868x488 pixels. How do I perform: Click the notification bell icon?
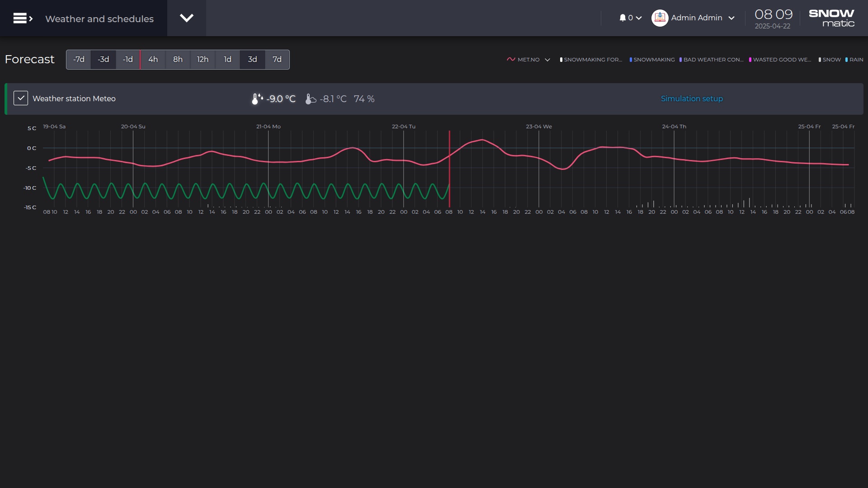(x=623, y=18)
